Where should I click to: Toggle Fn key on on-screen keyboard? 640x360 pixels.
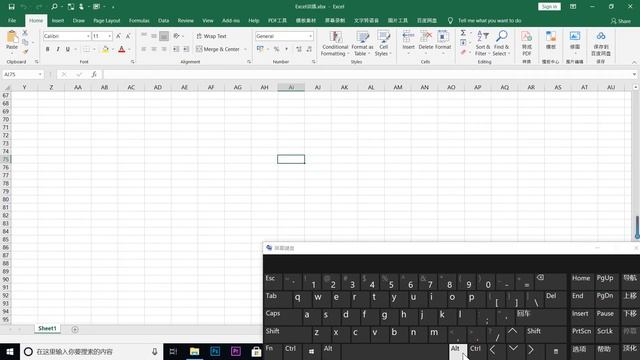pyautogui.click(x=273, y=351)
